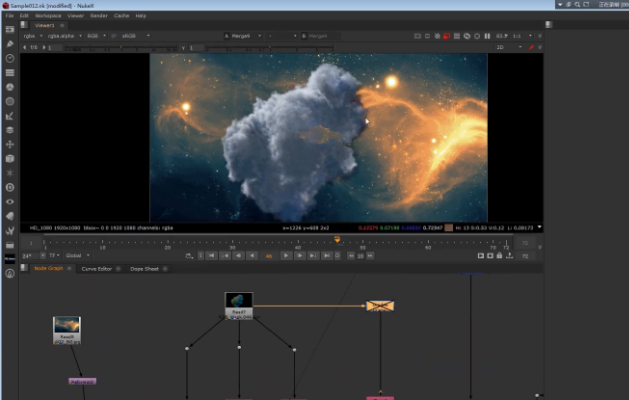Select the disabled crossed-out orange node

pyautogui.click(x=380, y=306)
